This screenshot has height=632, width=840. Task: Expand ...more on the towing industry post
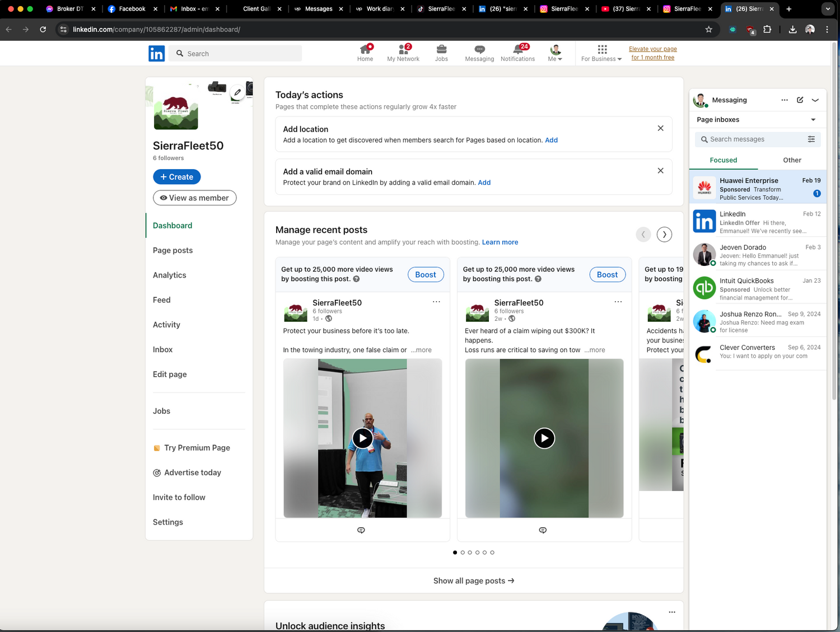pyautogui.click(x=421, y=350)
